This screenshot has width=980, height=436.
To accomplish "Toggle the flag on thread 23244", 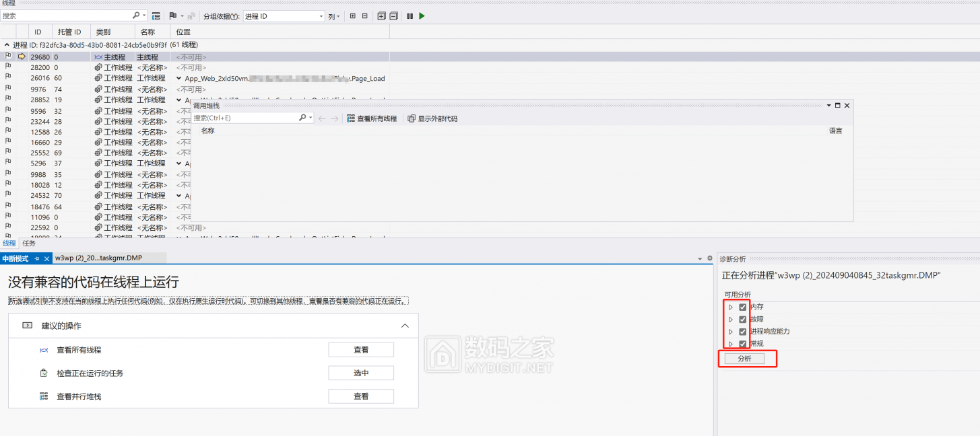I will (8, 121).
